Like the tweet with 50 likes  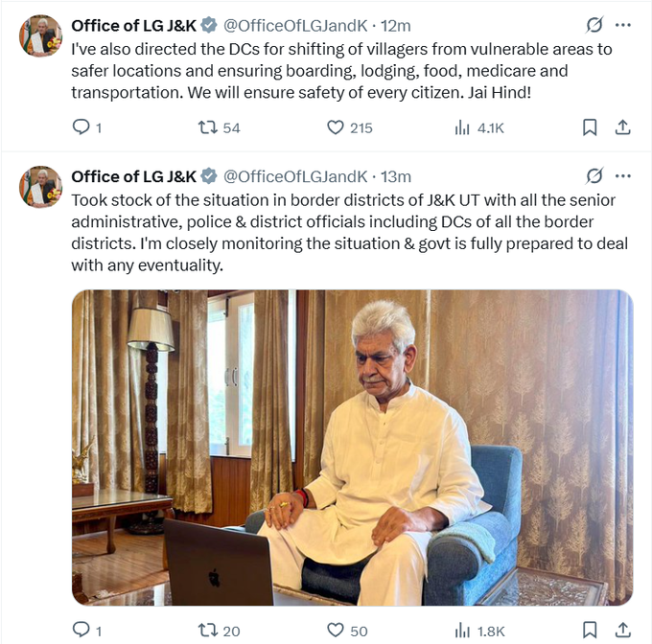point(335,630)
